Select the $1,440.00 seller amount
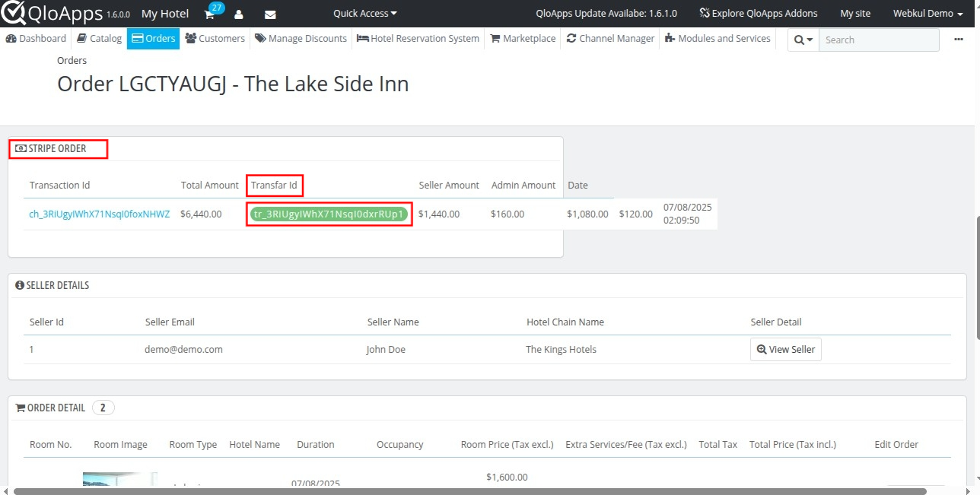This screenshot has height=495, width=980. click(439, 214)
